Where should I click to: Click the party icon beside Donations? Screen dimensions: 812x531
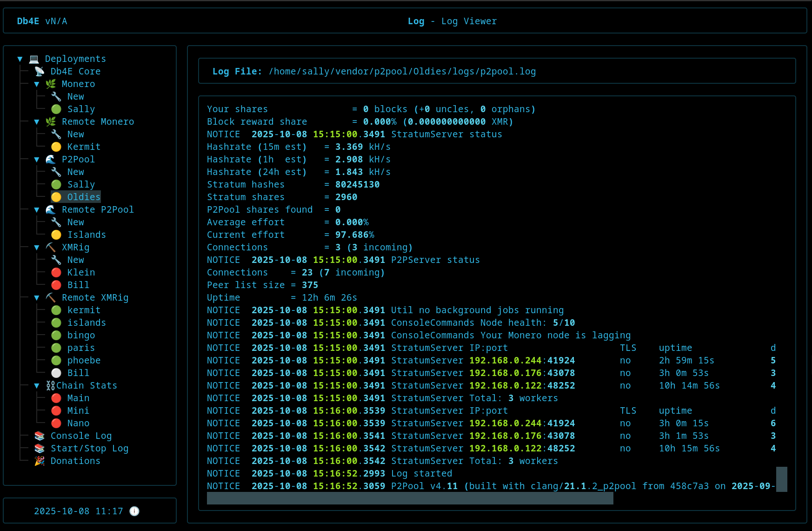[x=40, y=461]
